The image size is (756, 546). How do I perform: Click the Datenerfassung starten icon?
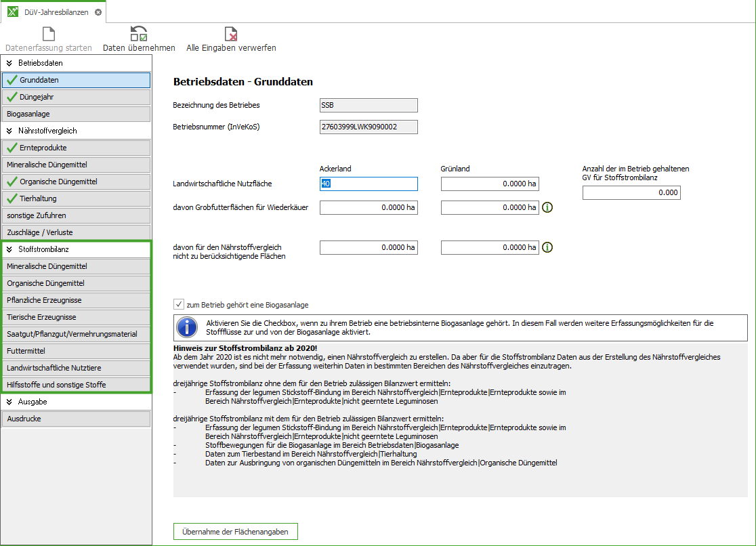[x=49, y=34]
